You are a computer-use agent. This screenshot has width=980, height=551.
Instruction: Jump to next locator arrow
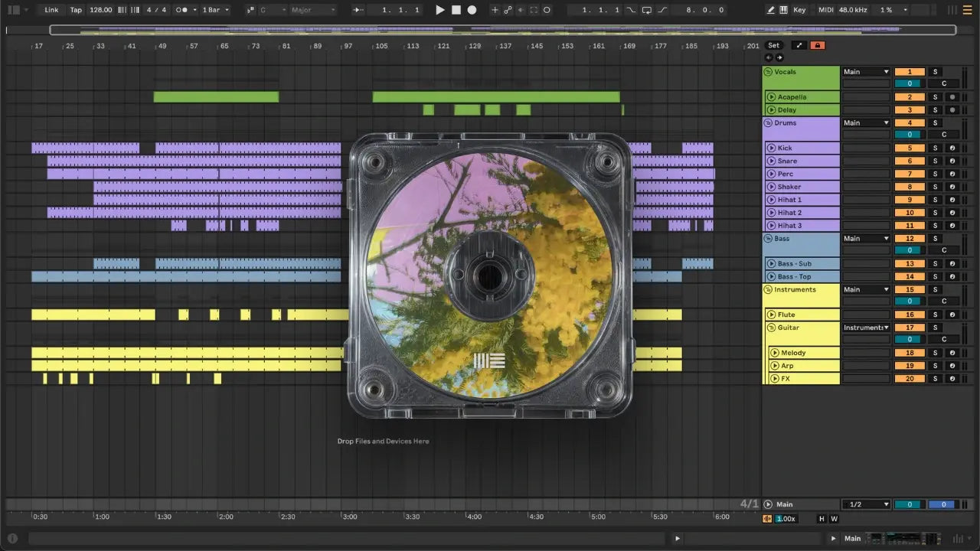click(x=778, y=57)
